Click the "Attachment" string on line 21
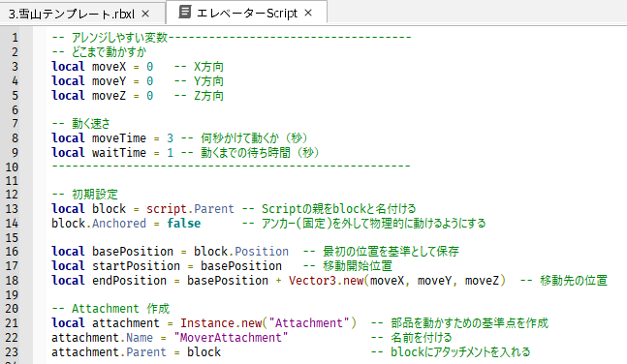627x364 pixels. (x=309, y=323)
